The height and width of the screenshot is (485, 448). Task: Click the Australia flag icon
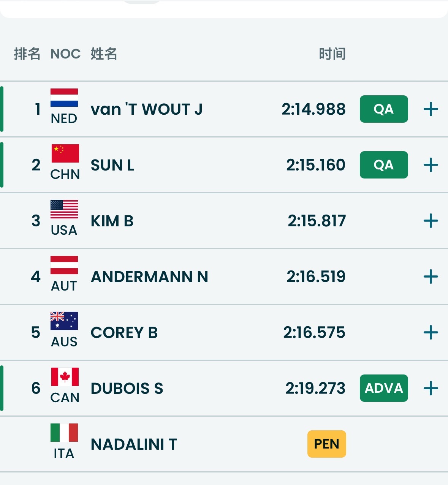click(64, 321)
